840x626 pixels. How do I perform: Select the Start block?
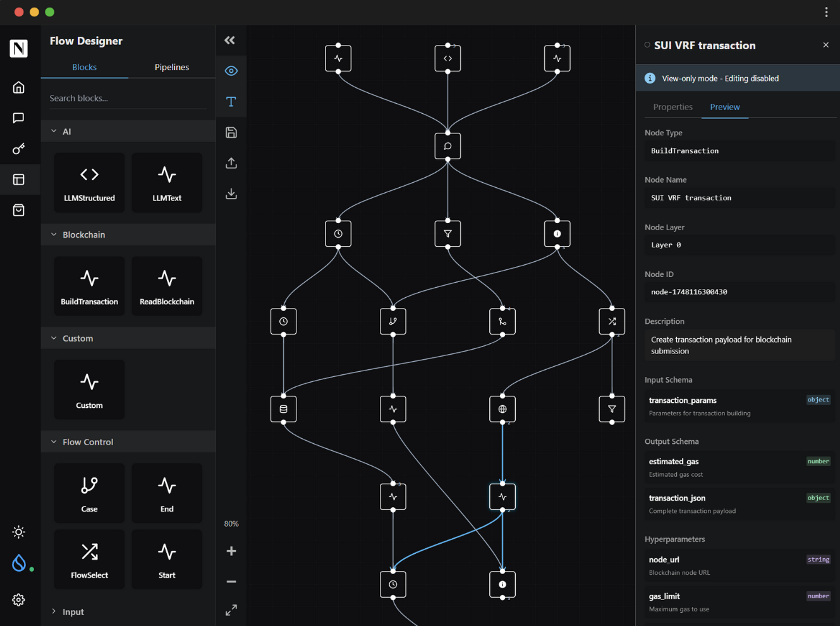167,560
